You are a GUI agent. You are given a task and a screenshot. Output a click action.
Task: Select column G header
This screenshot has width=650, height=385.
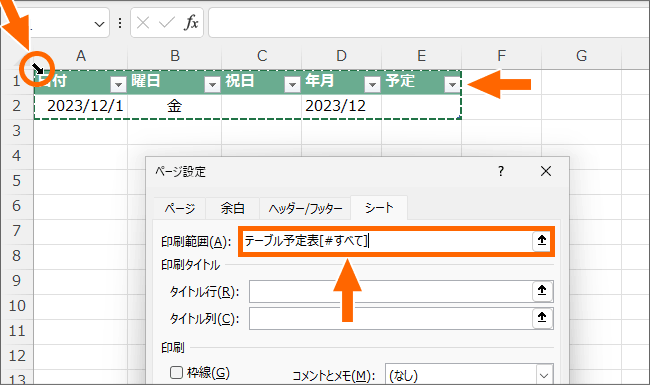[x=582, y=56]
